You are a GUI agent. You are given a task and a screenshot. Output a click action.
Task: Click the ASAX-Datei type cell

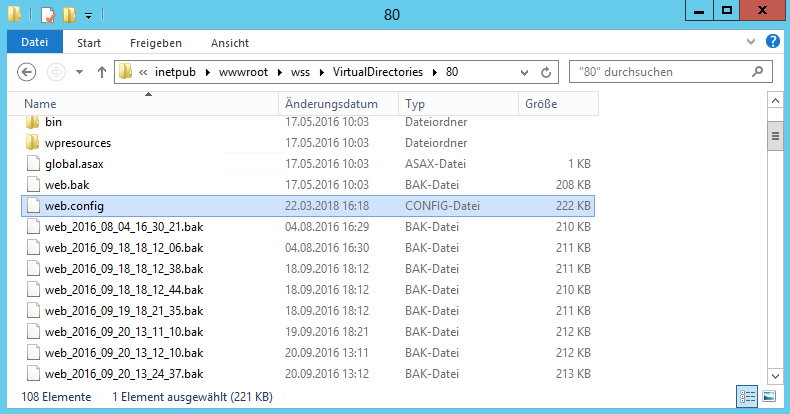point(435,164)
